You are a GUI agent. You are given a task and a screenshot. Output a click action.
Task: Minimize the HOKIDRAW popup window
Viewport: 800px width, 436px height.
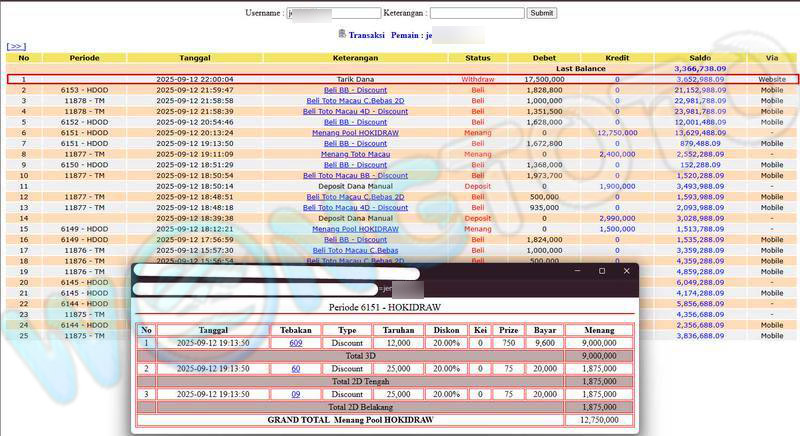tap(576, 271)
